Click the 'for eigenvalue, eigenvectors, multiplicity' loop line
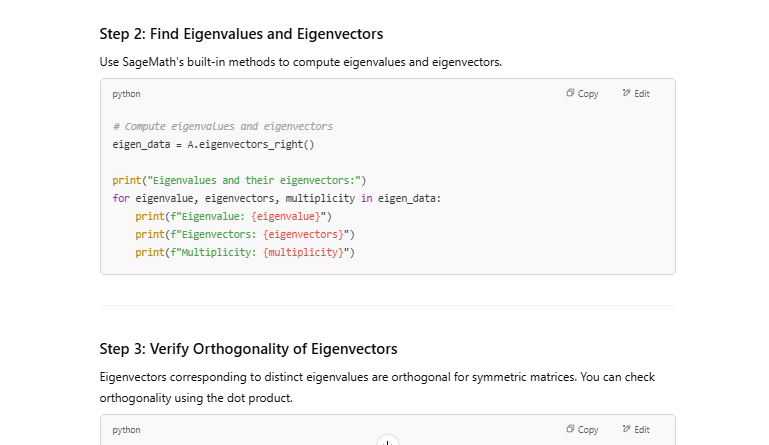This screenshot has height=445, width=769. pyautogui.click(x=277, y=199)
